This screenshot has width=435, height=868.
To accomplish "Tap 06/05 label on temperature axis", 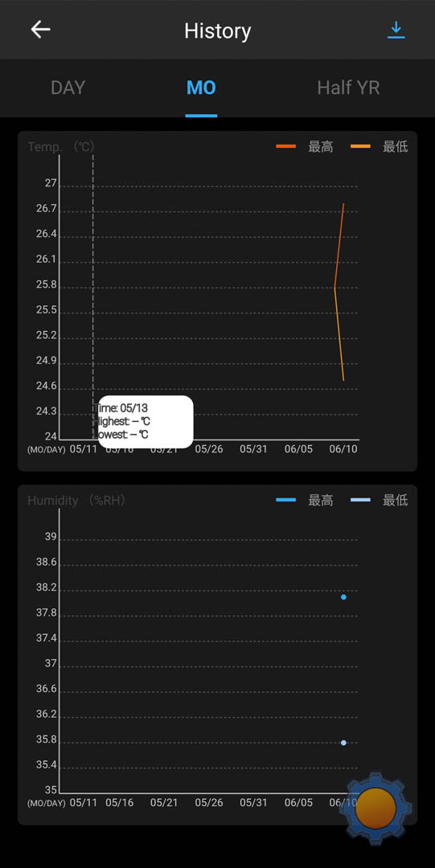I will tap(298, 448).
